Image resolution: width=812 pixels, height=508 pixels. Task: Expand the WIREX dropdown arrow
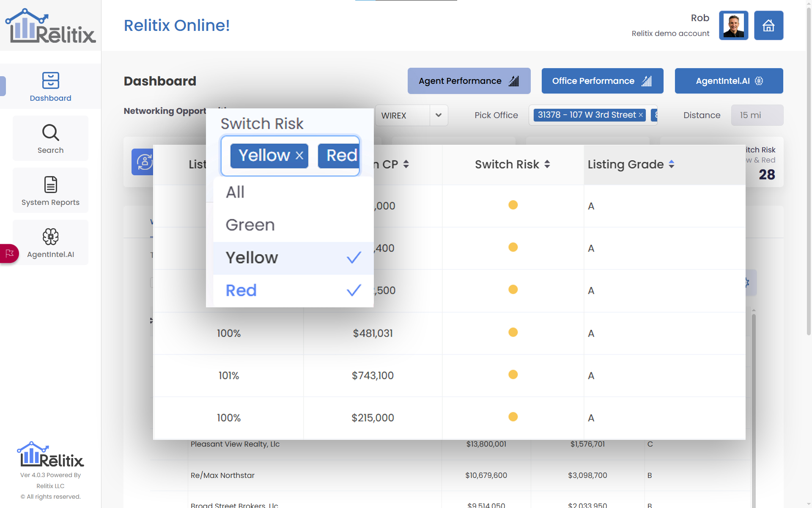coord(439,115)
